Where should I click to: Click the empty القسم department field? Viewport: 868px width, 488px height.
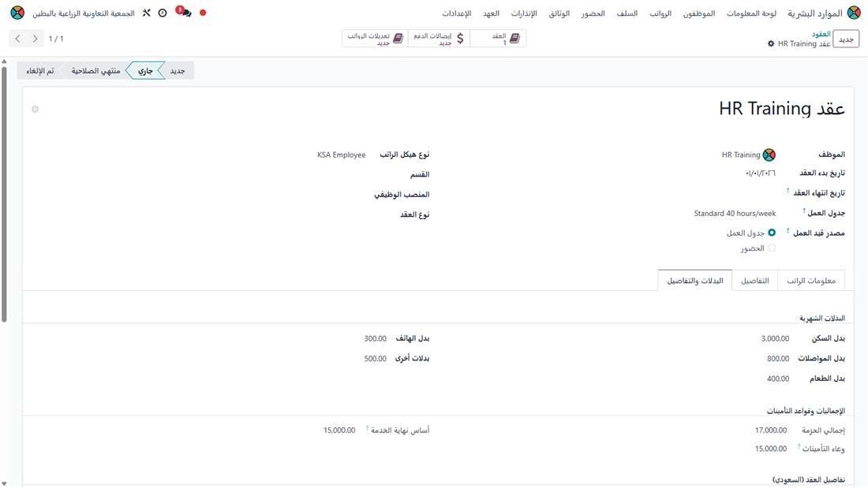coord(200,175)
